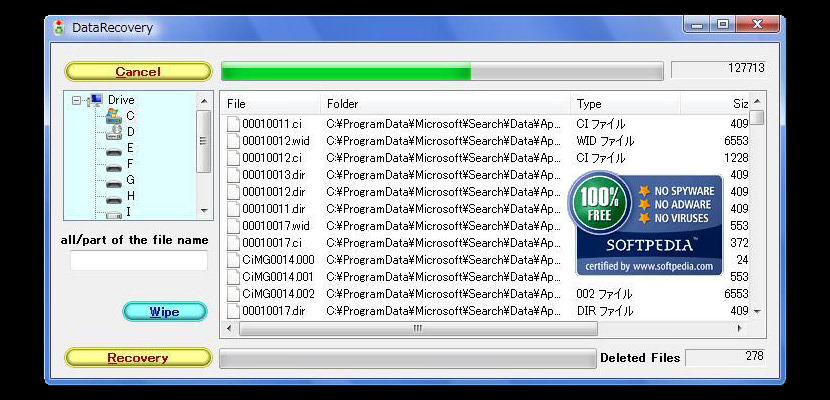Image resolution: width=830 pixels, height=400 pixels.
Task: Click file icon for 00010017.dir
Action: coord(233,311)
